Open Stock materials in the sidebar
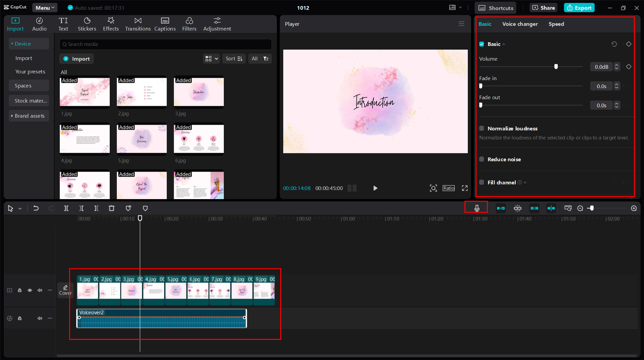The height and width of the screenshot is (360, 644). click(x=29, y=101)
